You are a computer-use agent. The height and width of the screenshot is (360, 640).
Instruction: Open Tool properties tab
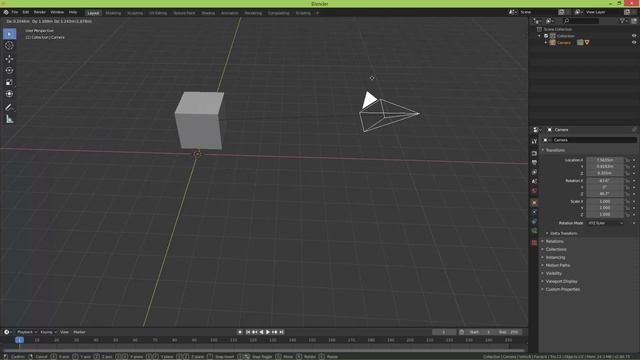534,141
